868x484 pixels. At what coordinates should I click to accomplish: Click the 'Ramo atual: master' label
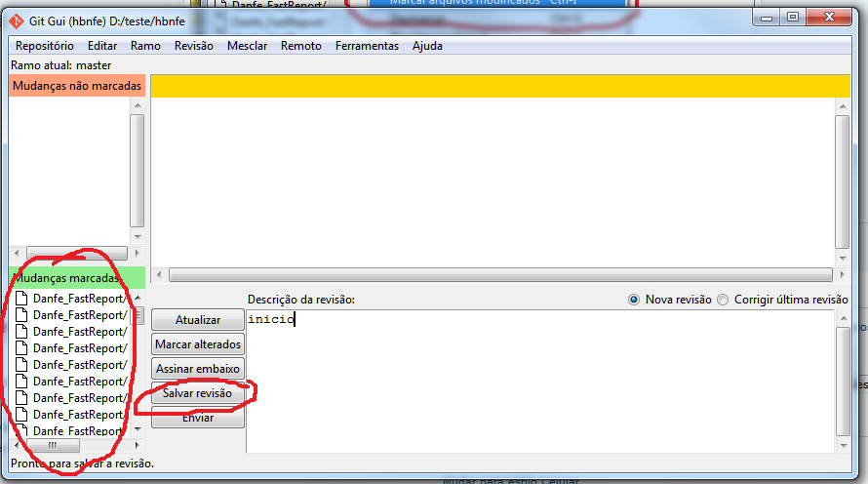[x=60, y=65]
